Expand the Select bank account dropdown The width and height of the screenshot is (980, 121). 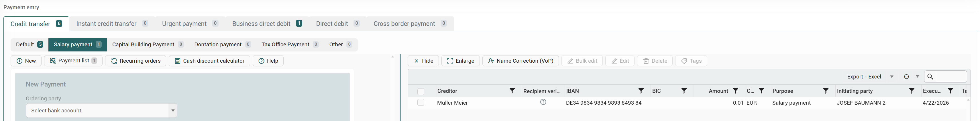pos(173,111)
